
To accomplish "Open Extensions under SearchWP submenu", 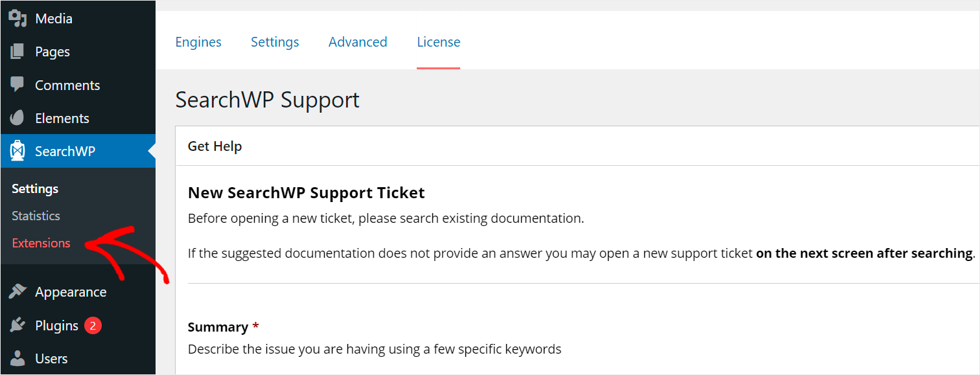I will click(x=41, y=243).
